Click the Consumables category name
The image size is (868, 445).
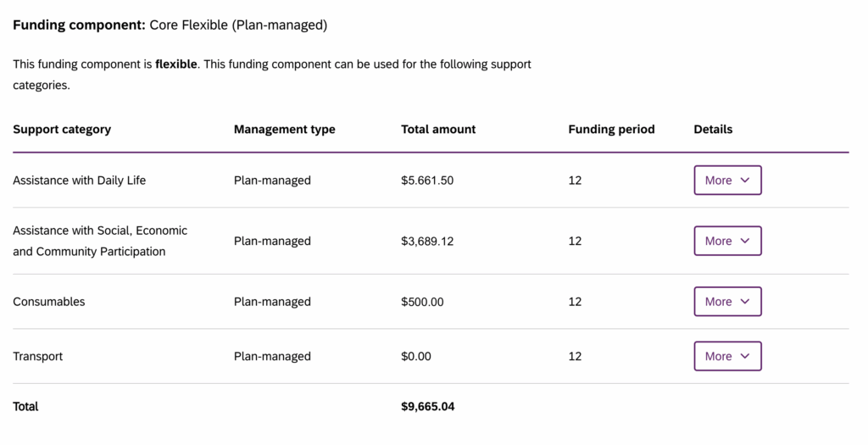coord(48,302)
